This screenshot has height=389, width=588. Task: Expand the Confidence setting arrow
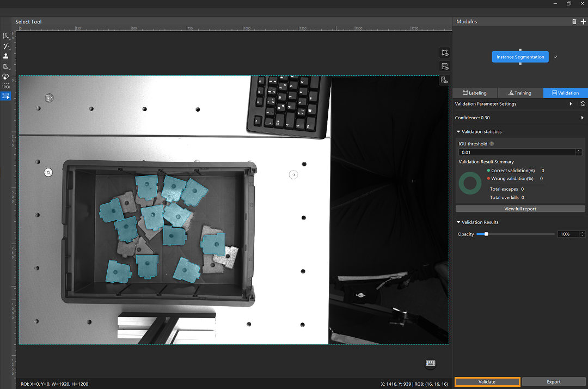pyautogui.click(x=583, y=118)
